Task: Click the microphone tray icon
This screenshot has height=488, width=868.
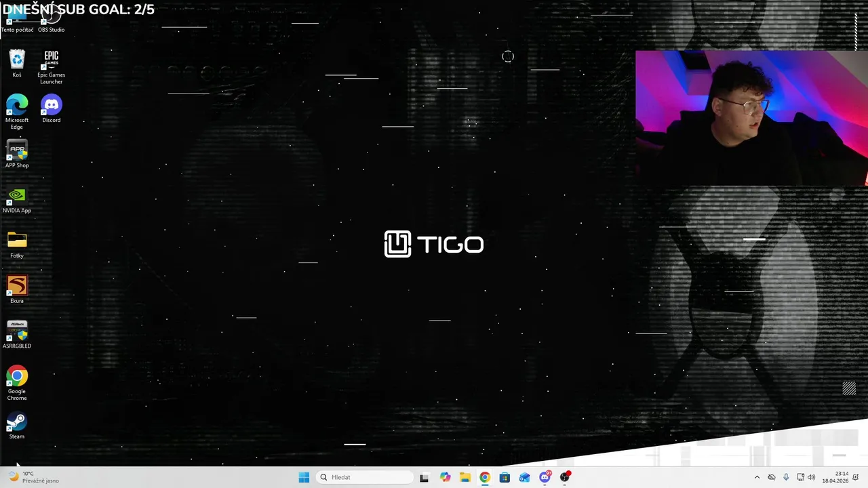Action: pos(786,477)
